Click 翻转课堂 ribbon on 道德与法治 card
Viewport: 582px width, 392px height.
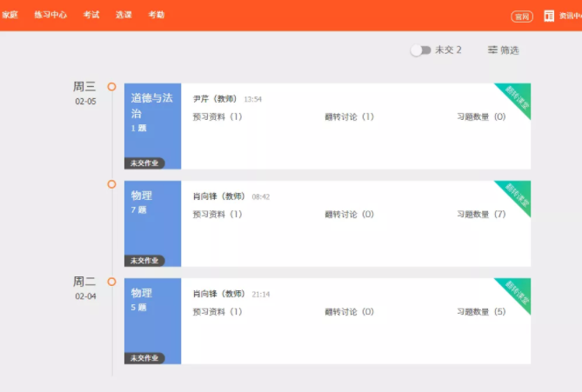tap(516, 99)
